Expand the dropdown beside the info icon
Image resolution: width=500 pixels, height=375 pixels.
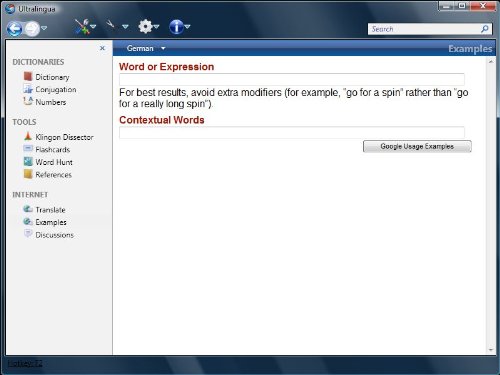[x=187, y=26]
